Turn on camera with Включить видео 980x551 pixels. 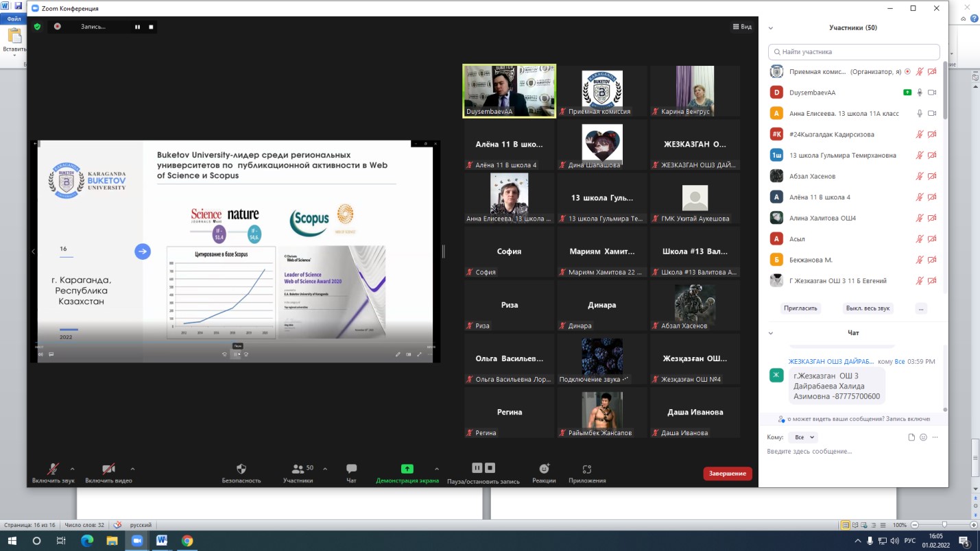pyautogui.click(x=108, y=469)
